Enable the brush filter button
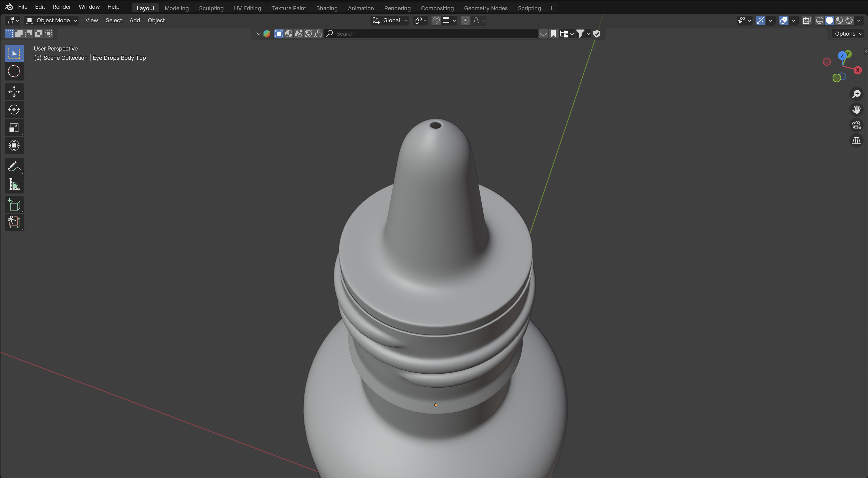This screenshot has width=868, height=478. pyautogui.click(x=318, y=34)
